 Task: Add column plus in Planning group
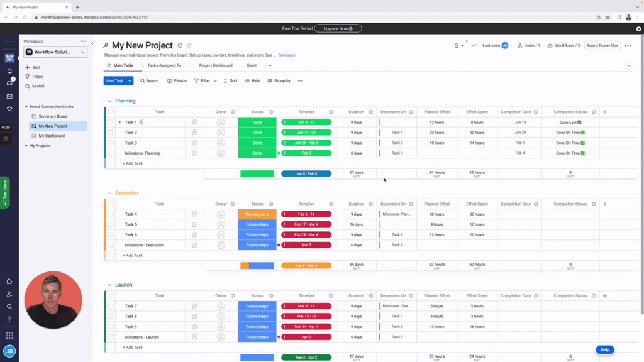coord(604,112)
